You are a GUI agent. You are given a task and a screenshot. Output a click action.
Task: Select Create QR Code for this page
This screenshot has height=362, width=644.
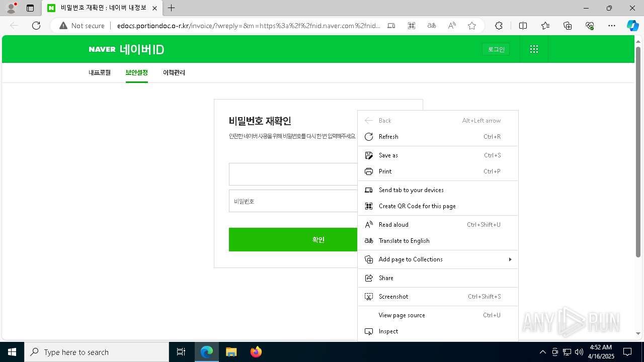tap(438, 206)
